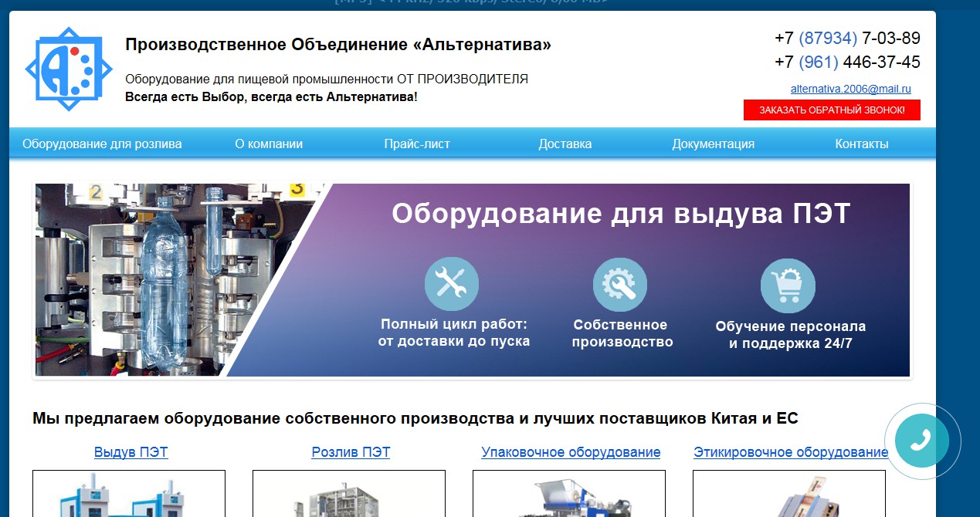Viewport: 980px width, 517px height.
Task: Open the Розлив ПЭТ category link
Action: pos(351,452)
